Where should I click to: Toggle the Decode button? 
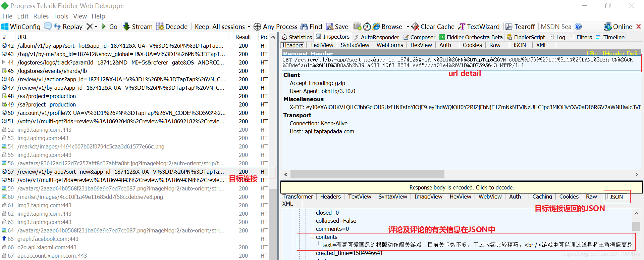tap(172, 27)
